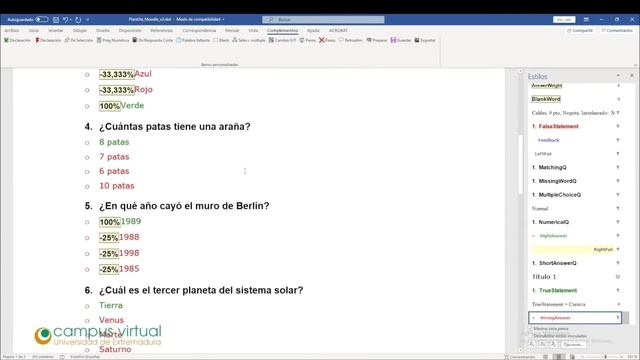Insert a Preg Numérica question
Image resolution: width=640 pixels, height=360 pixels.
point(113,40)
